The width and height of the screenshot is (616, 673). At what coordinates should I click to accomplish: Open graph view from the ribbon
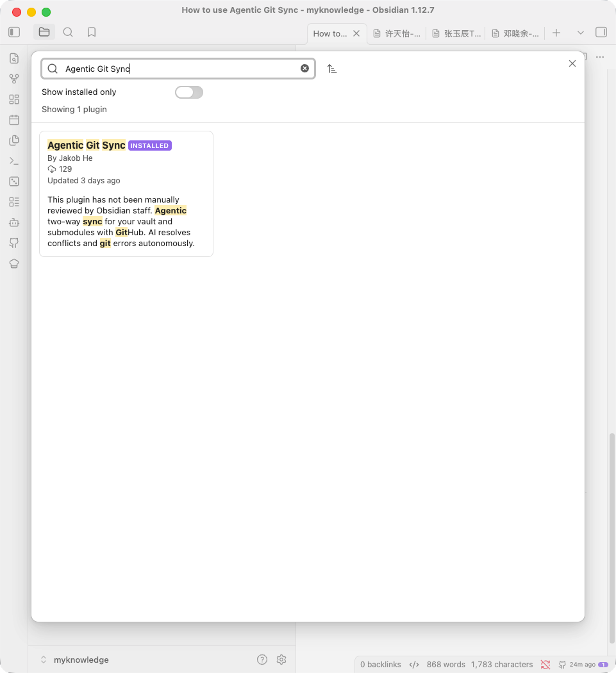[14, 79]
